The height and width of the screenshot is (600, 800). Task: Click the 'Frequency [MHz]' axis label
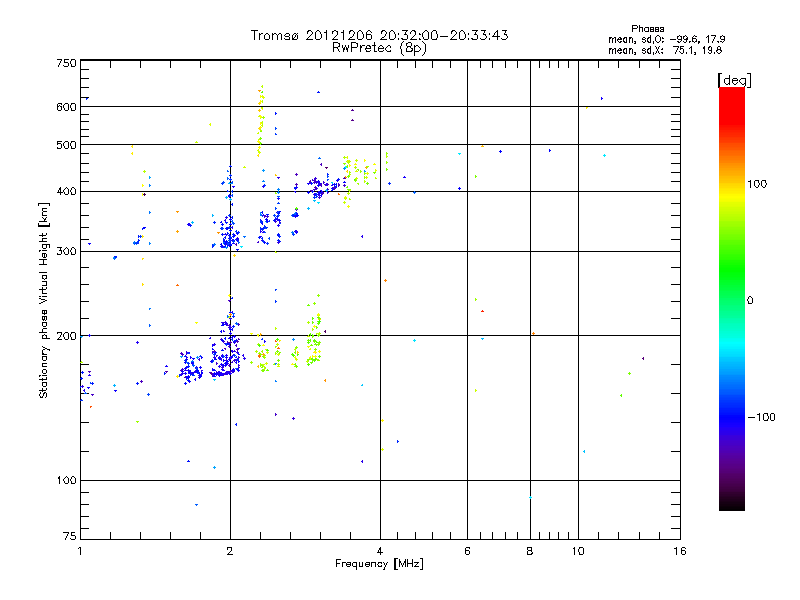379,564
